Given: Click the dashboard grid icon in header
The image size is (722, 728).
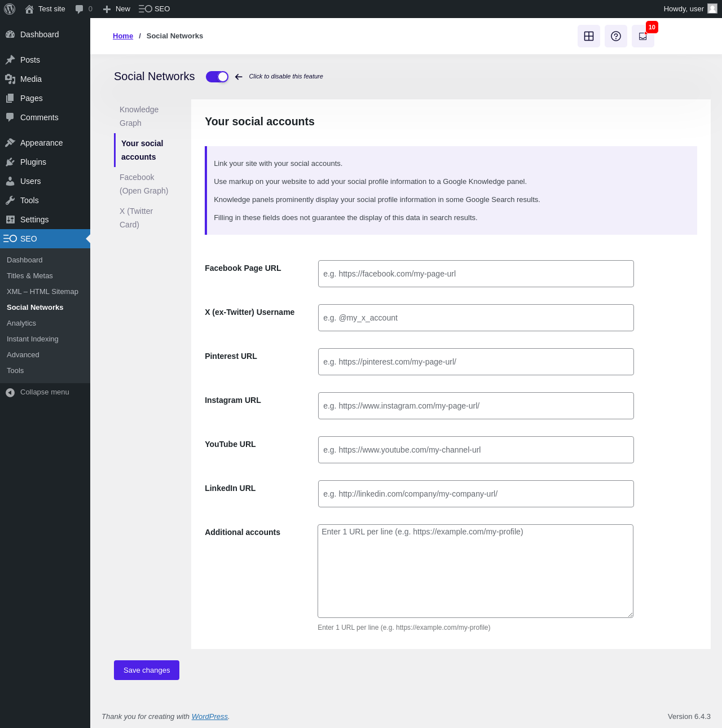Looking at the screenshot, I should 589,36.
